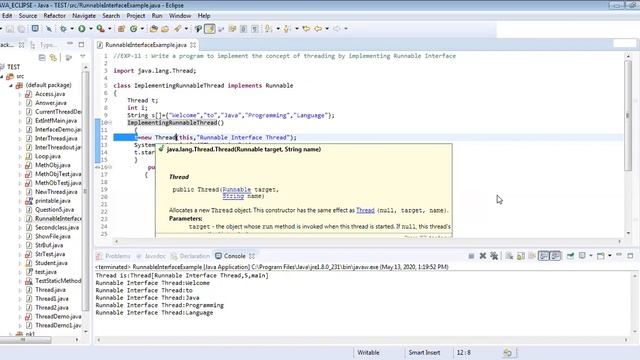Follow the Thread link in tooltip description
The height and width of the screenshot is (360, 640).
click(365, 210)
